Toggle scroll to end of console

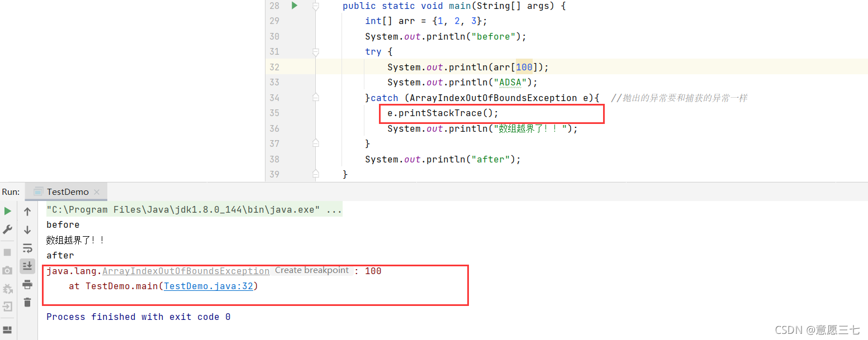[27, 266]
